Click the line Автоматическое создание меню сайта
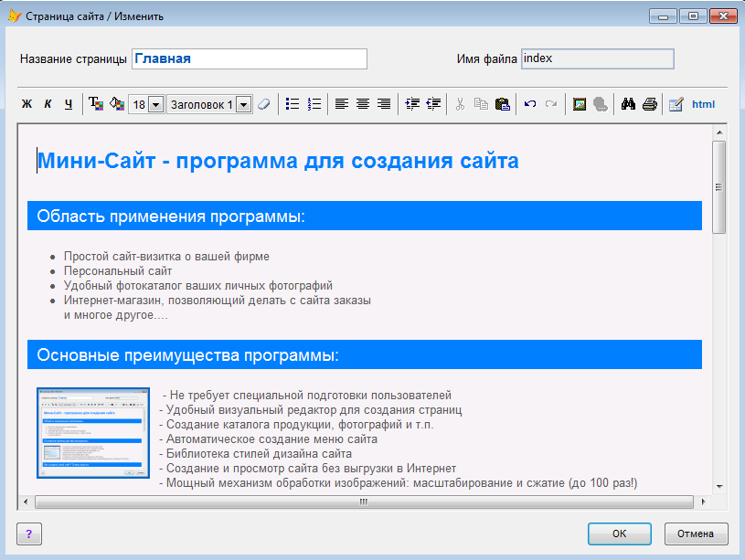 point(269,438)
